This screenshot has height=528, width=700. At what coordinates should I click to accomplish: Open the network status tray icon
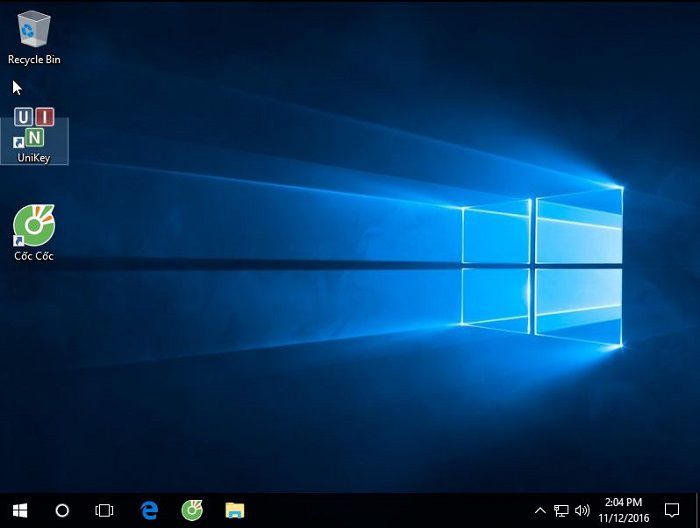pos(561,511)
